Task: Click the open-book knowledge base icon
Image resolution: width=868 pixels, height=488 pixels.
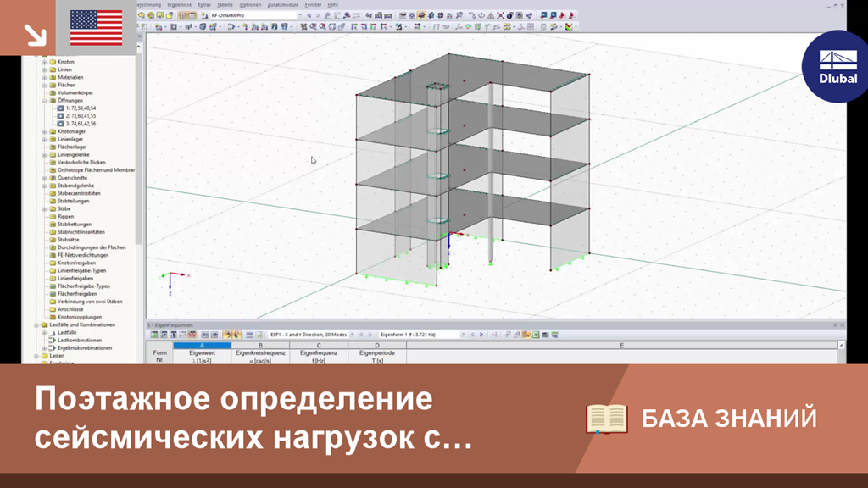Action: tap(607, 419)
